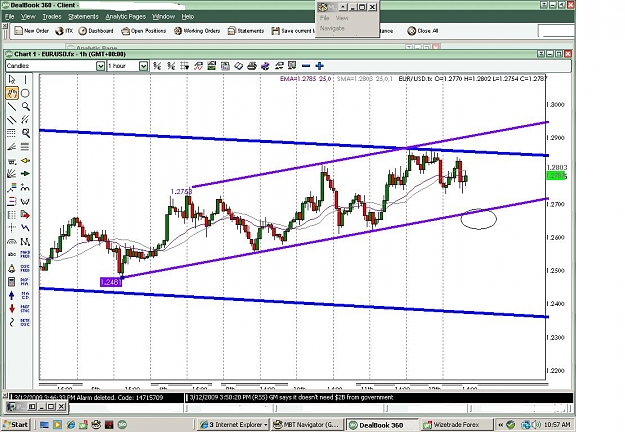Select the parallel channel lines tool
This screenshot has height=432, width=625.
[12, 120]
